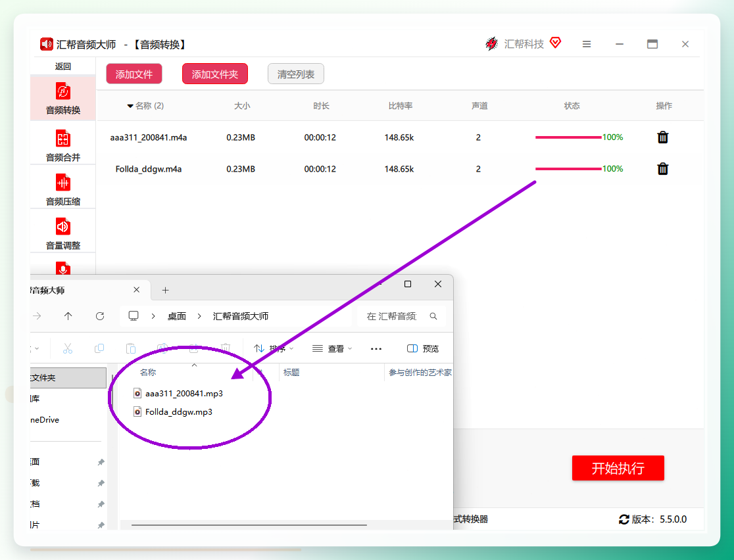Click the Copy icon in Explorer toolbar

point(99,348)
